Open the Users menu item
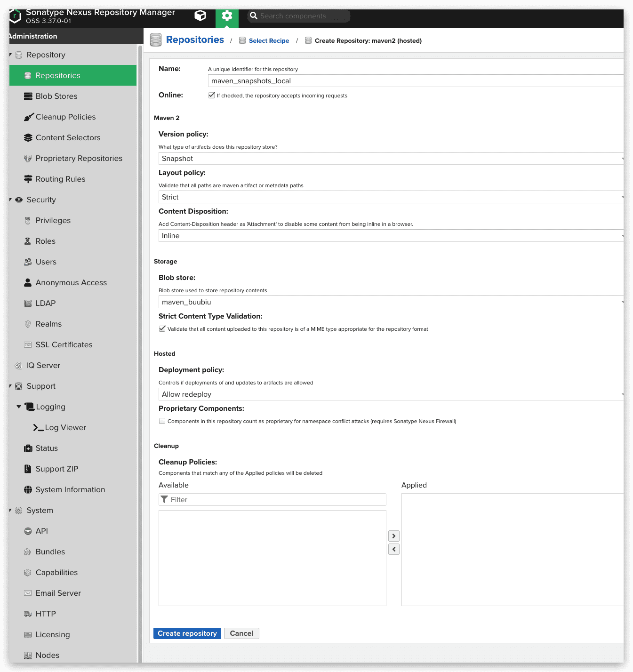 pos(46,262)
